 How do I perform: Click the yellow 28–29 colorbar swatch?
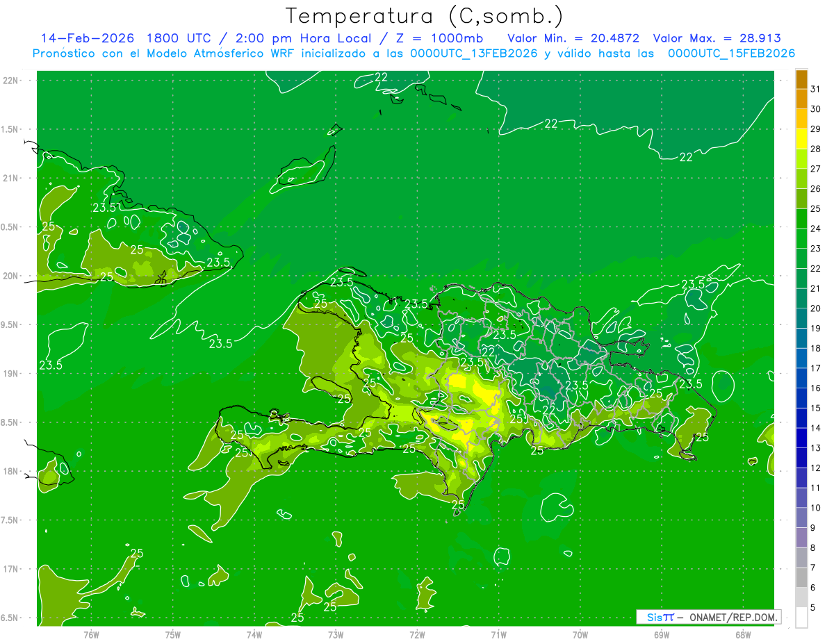tap(801, 139)
